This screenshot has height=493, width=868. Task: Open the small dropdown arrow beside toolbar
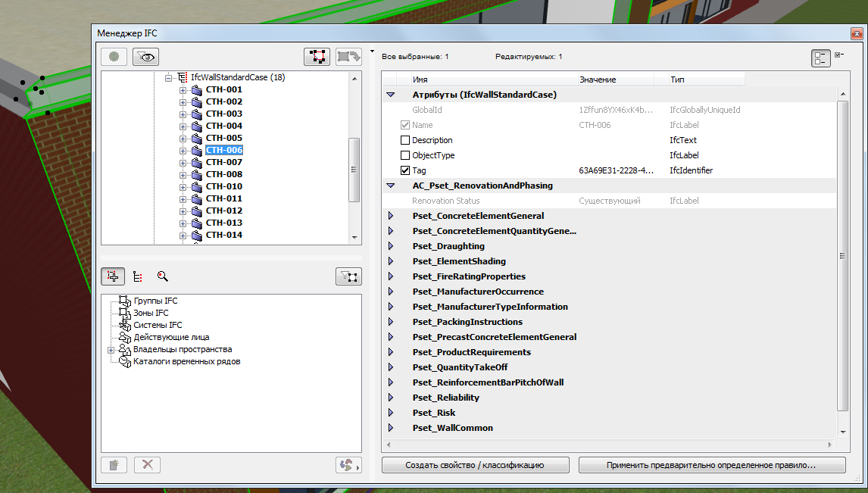[x=372, y=51]
